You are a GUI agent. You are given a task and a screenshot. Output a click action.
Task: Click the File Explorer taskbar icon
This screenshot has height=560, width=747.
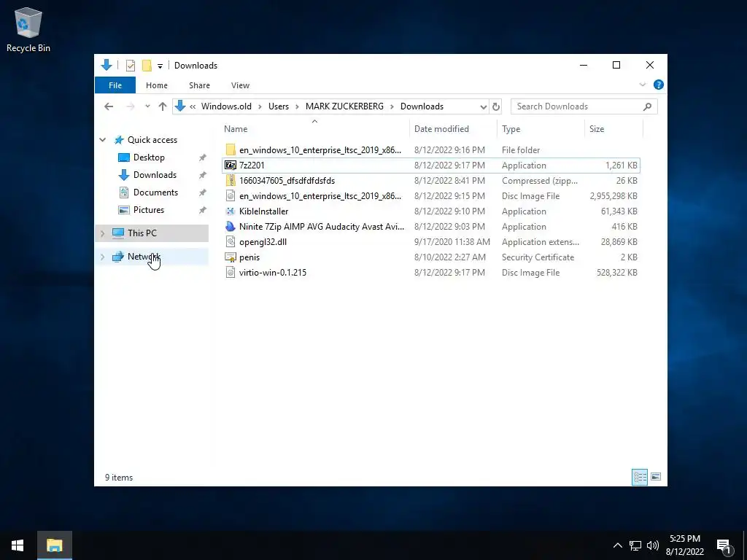55,545
